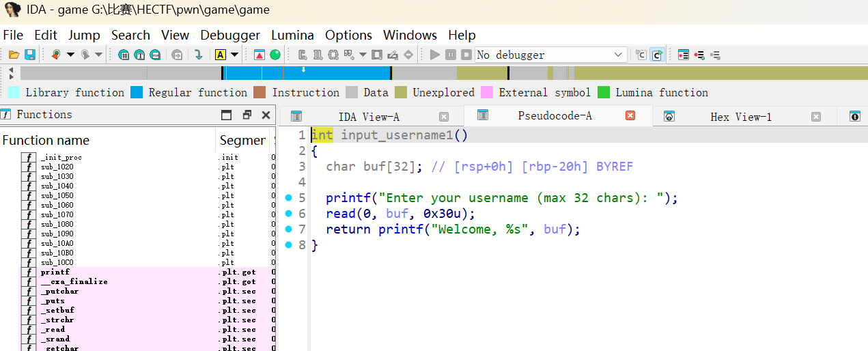
Task: Maximize the Functions panel square icon
Action: [227, 115]
